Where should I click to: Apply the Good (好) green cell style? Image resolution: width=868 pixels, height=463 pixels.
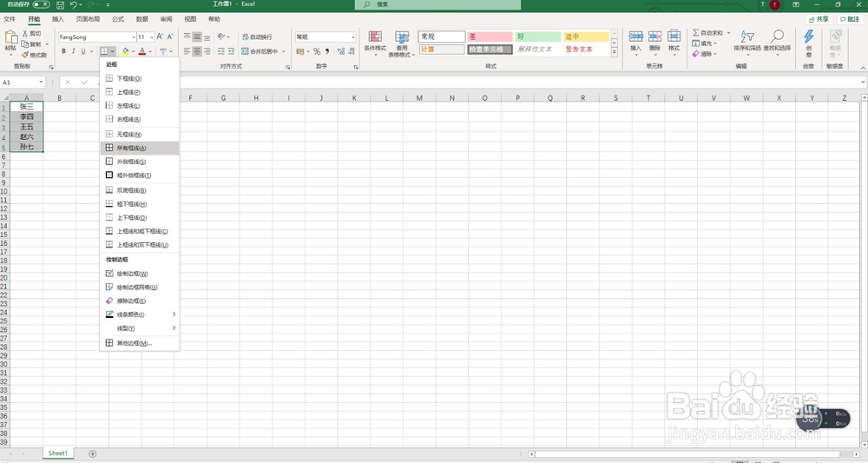point(537,36)
